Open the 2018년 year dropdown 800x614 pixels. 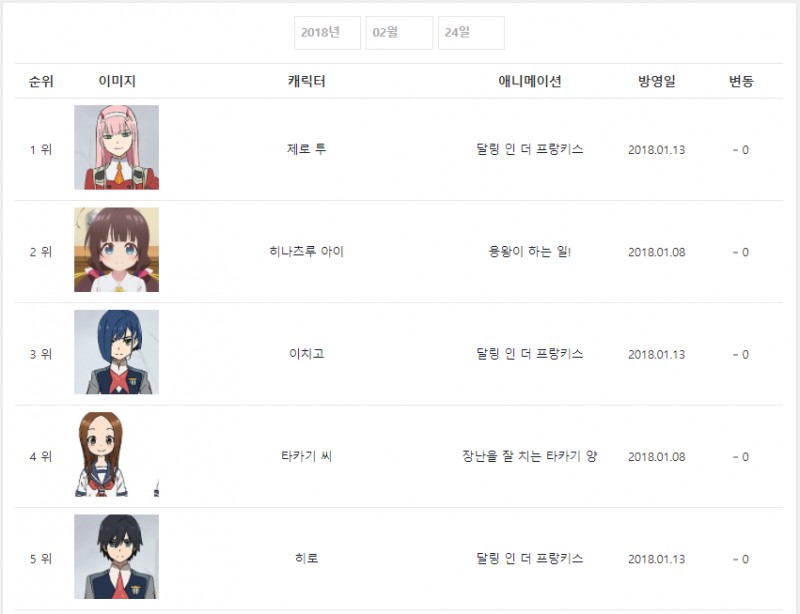pos(327,33)
